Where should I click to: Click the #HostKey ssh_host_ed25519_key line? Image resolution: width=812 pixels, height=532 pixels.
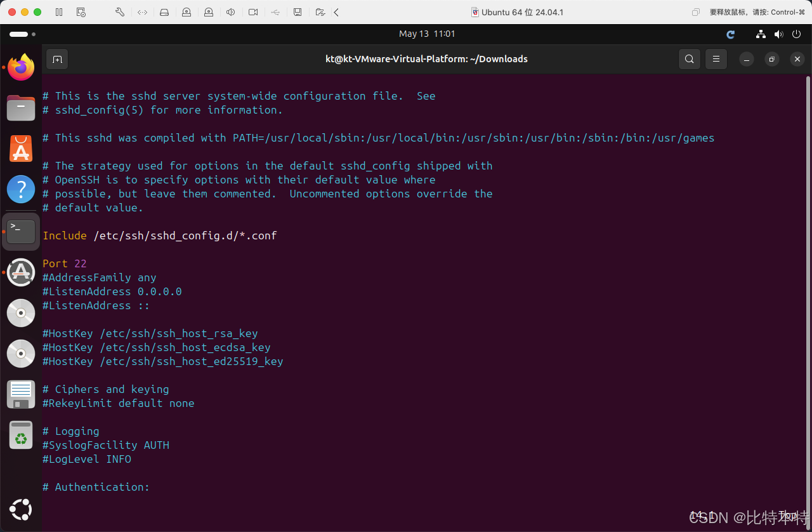[x=163, y=361]
